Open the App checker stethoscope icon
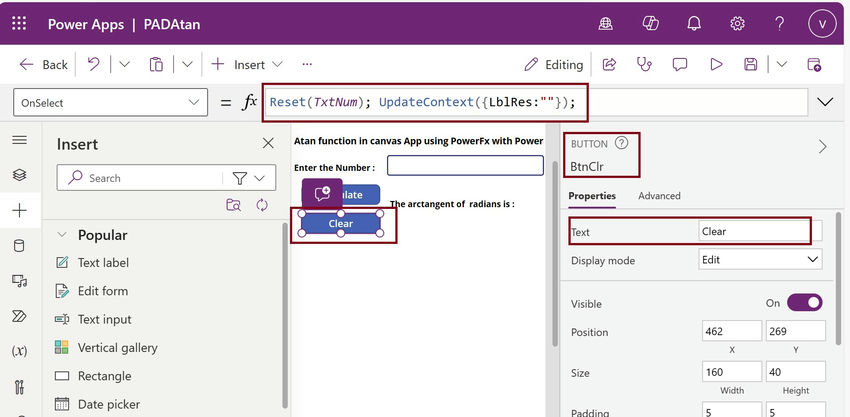The height and width of the screenshot is (417, 850). [644, 65]
